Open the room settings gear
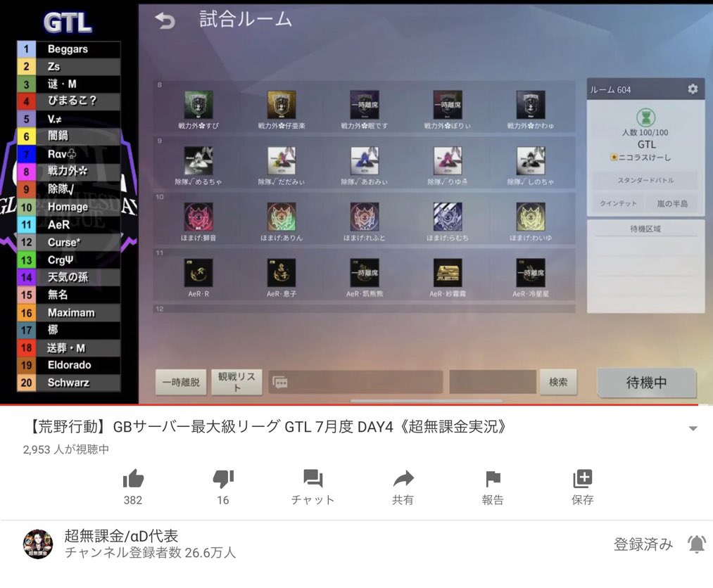The image size is (713, 588). pos(693,89)
